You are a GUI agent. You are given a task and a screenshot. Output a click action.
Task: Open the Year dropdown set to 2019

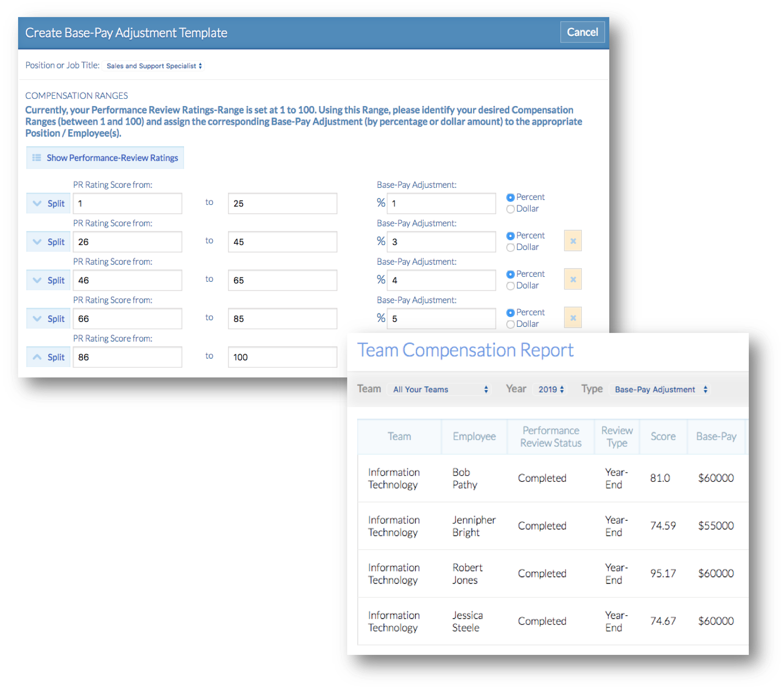551,389
